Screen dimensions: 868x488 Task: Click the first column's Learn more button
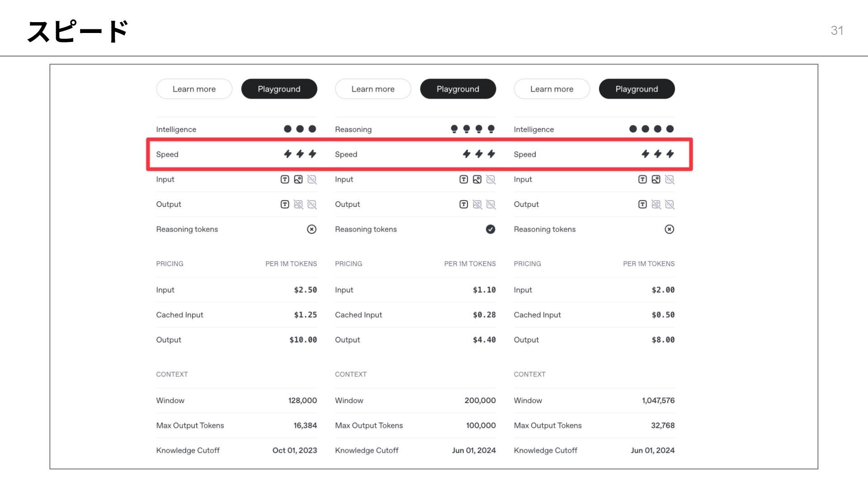tap(194, 89)
